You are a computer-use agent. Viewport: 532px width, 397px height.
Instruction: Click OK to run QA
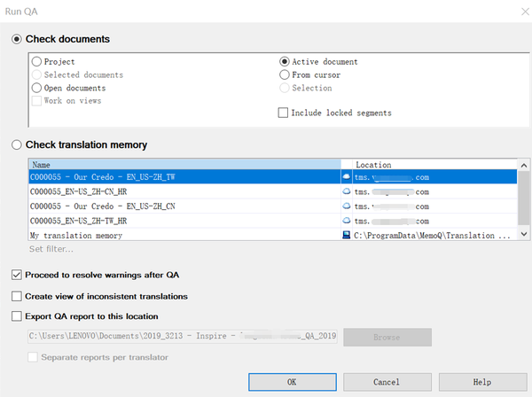(x=291, y=382)
